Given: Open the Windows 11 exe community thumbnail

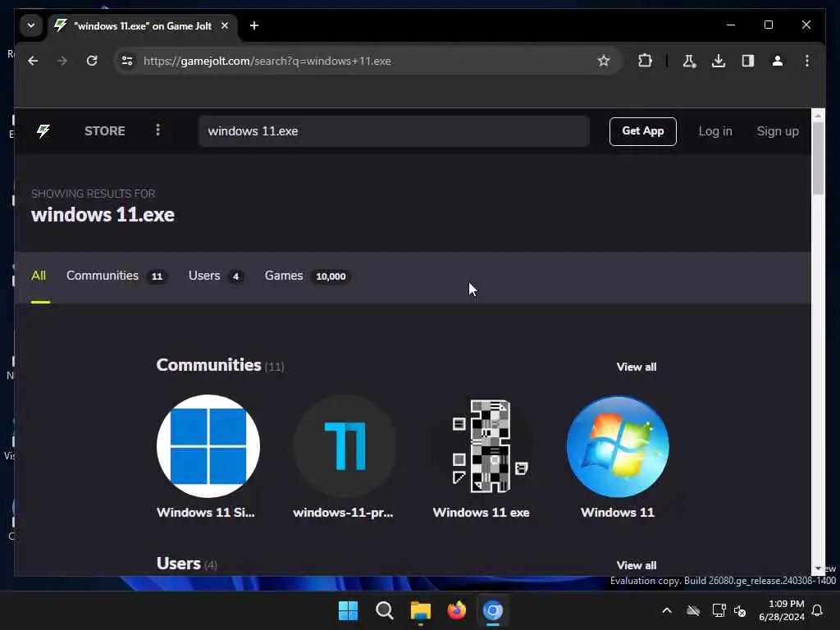Looking at the screenshot, I should [x=482, y=446].
